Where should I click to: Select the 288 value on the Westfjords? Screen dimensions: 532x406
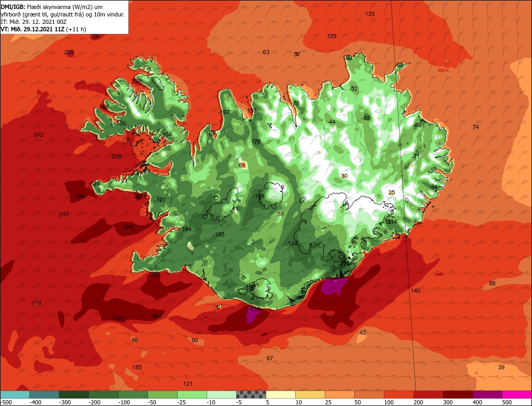click(x=137, y=82)
